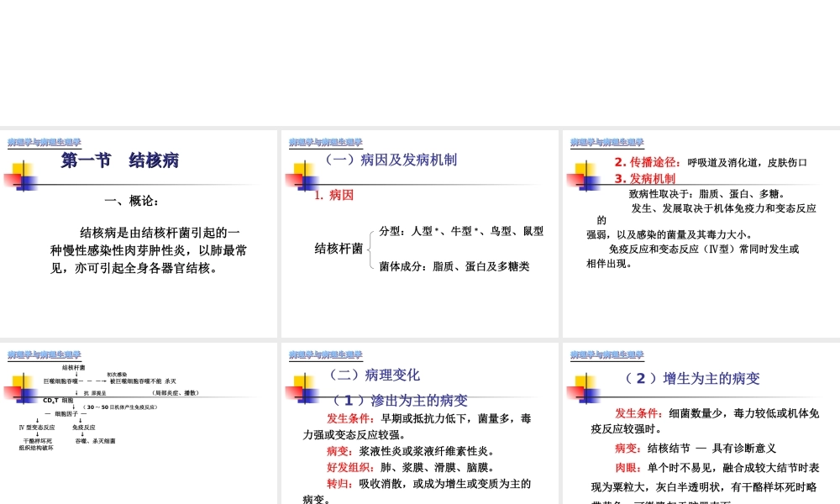Viewport: 840px width, 504px height.
Task: Select the 增生为主的病变 slide thumbnail
Action: (700, 420)
